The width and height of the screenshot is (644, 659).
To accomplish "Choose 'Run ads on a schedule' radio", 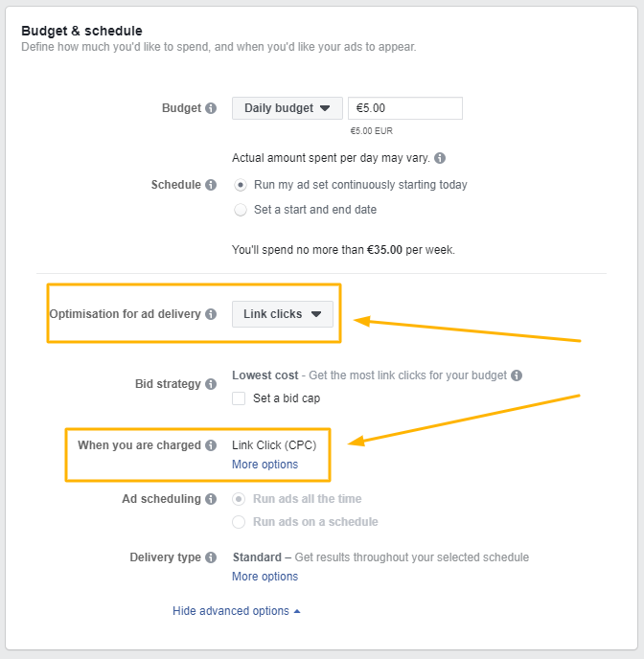I will tap(241, 522).
